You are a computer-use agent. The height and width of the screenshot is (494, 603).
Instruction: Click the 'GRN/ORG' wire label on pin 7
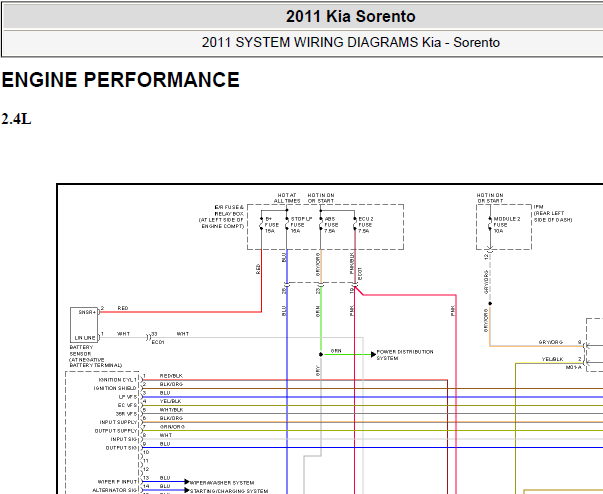[172, 427]
